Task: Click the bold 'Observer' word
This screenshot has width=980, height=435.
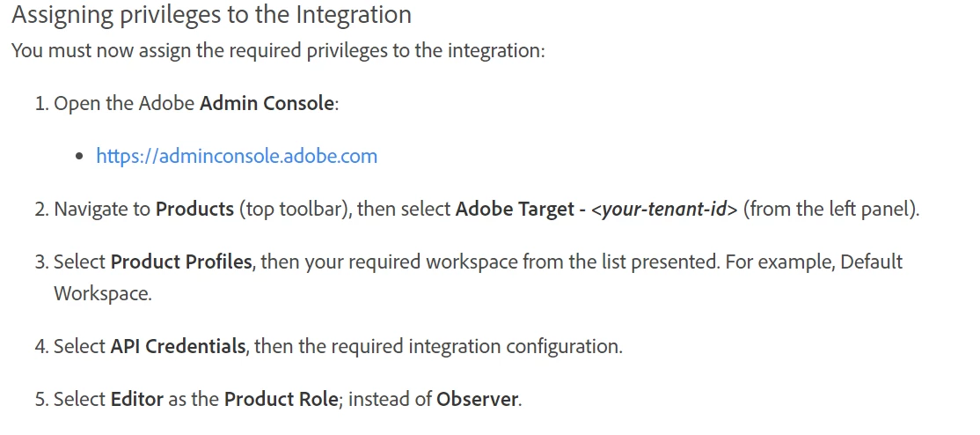Action: (x=477, y=399)
